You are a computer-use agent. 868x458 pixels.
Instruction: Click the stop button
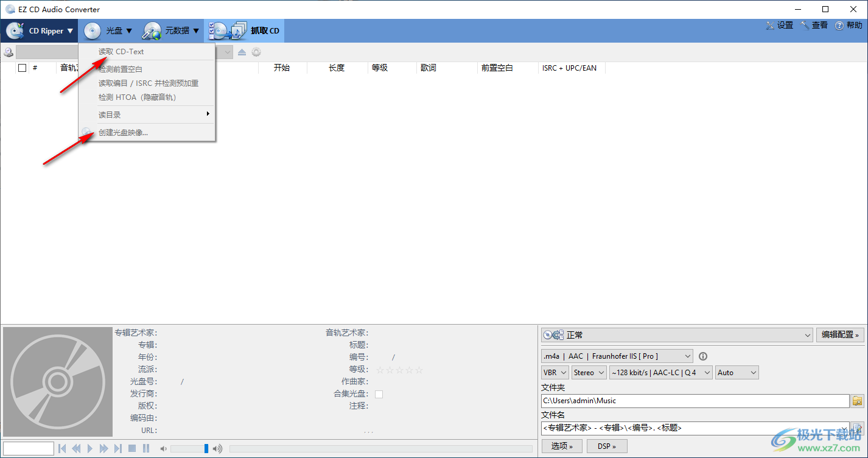pos(132,449)
